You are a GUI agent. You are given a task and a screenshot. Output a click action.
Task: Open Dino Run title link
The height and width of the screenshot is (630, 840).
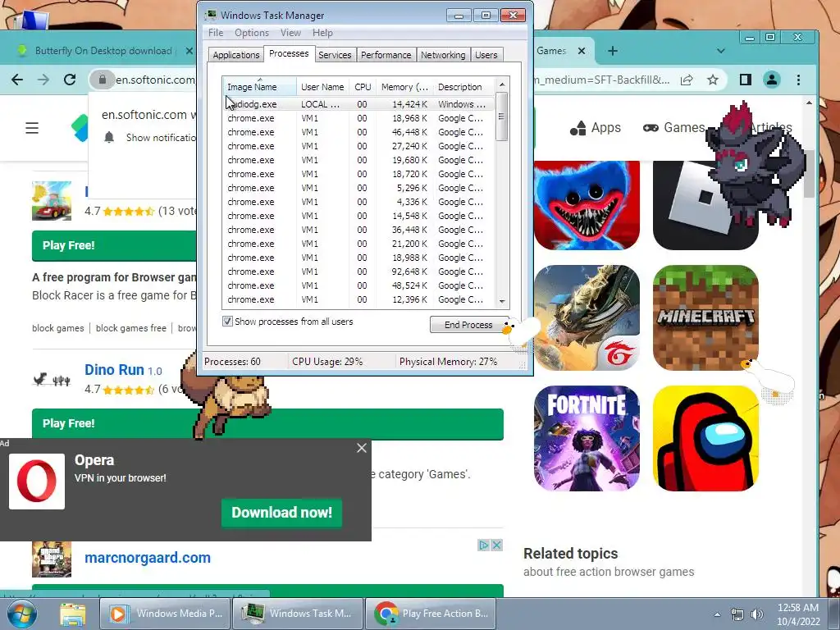click(x=114, y=370)
